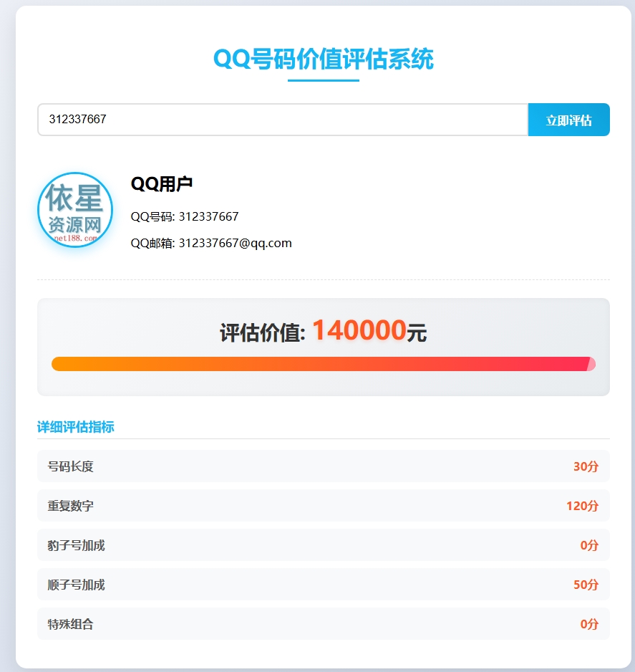
Task: Click the round user avatar image
Action: pos(75,210)
